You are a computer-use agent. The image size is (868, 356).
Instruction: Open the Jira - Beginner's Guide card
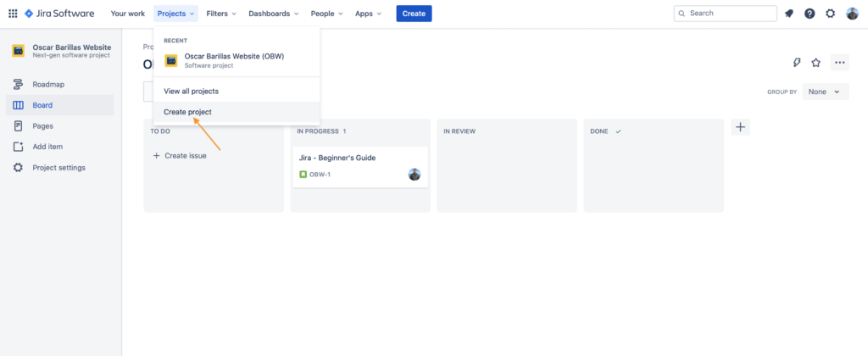360,167
